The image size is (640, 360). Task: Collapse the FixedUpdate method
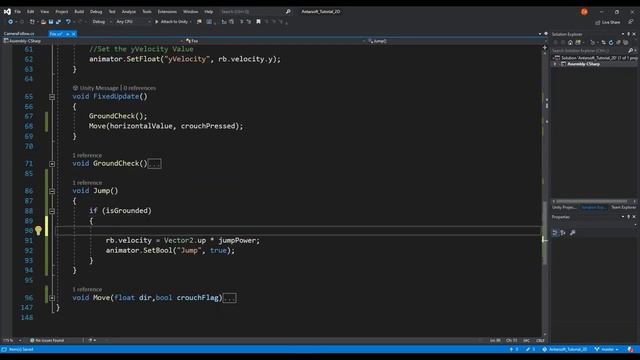(52, 97)
